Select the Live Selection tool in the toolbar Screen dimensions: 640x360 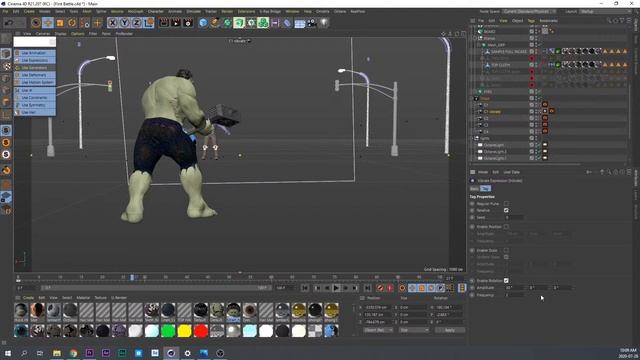click(x=36, y=23)
